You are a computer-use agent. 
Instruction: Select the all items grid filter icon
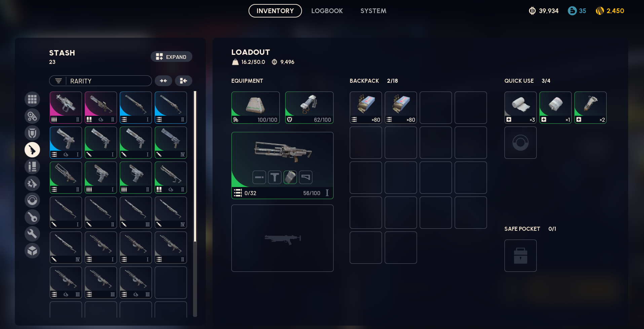point(32,99)
